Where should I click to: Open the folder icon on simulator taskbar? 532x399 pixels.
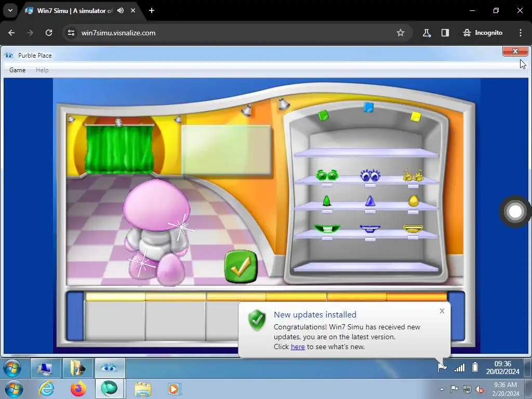coord(78,368)
